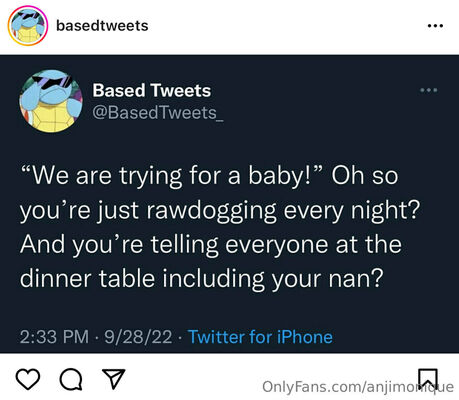
Task: Click the 2:33 PM timestamp
Action: 54,337
